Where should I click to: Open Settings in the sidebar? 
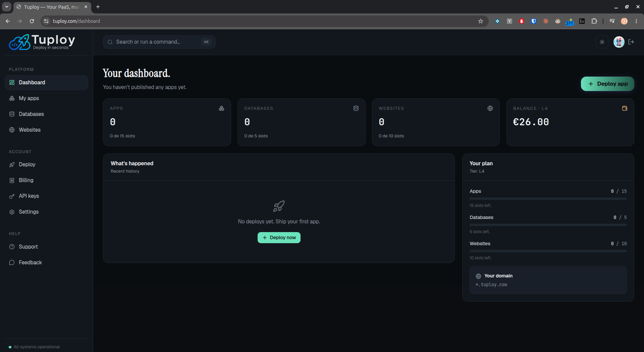coord(46,212)
